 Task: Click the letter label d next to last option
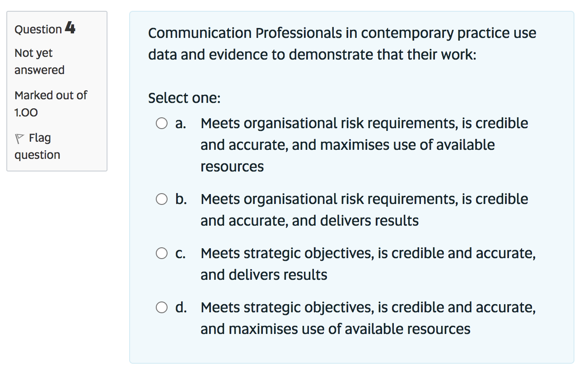point(180,307)
